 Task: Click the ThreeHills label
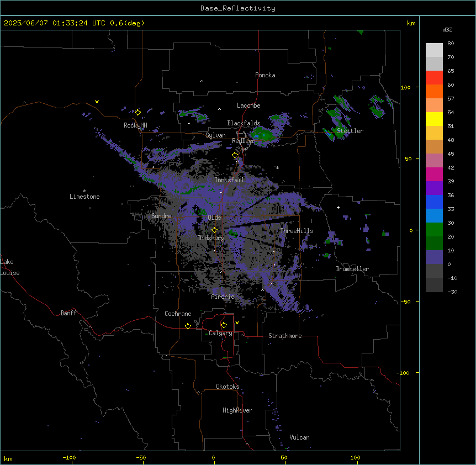[x=297, y=231]
